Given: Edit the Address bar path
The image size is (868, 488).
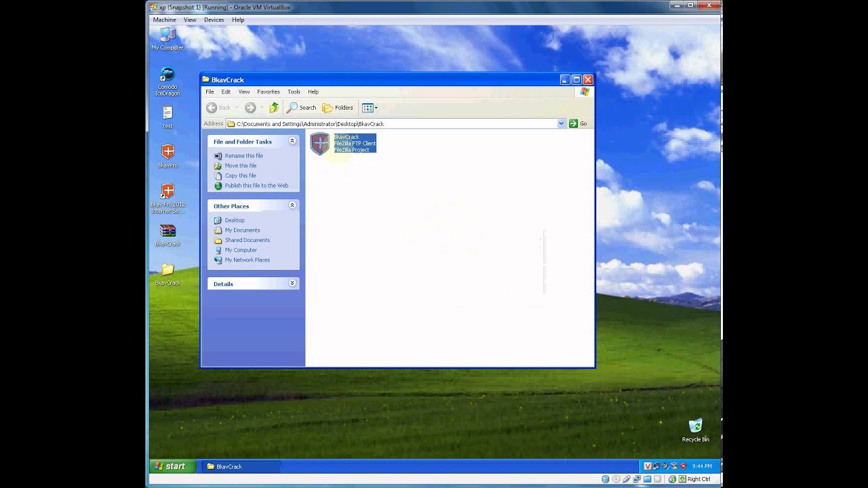Looking at the screenshot, I should (395, 123).
